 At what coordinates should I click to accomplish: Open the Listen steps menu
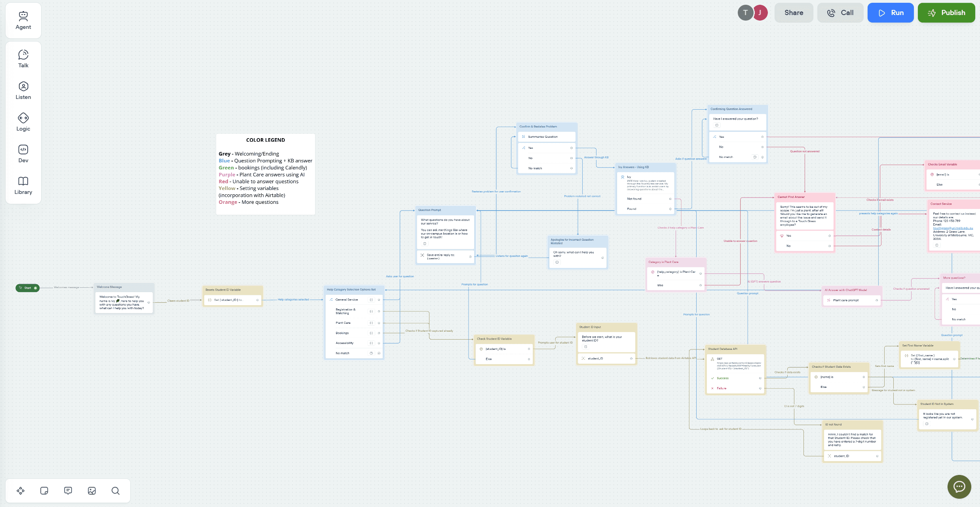pyautogui.click(x=23, y=91)
